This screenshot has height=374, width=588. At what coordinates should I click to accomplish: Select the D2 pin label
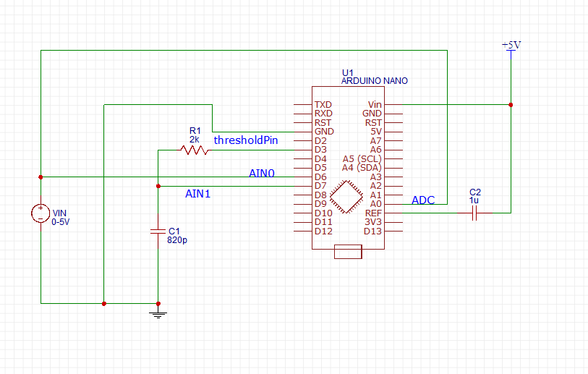(x=320, y=140)
